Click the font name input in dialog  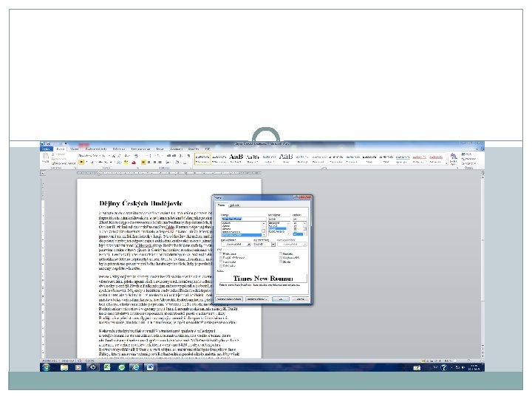(x=244, y=219)
